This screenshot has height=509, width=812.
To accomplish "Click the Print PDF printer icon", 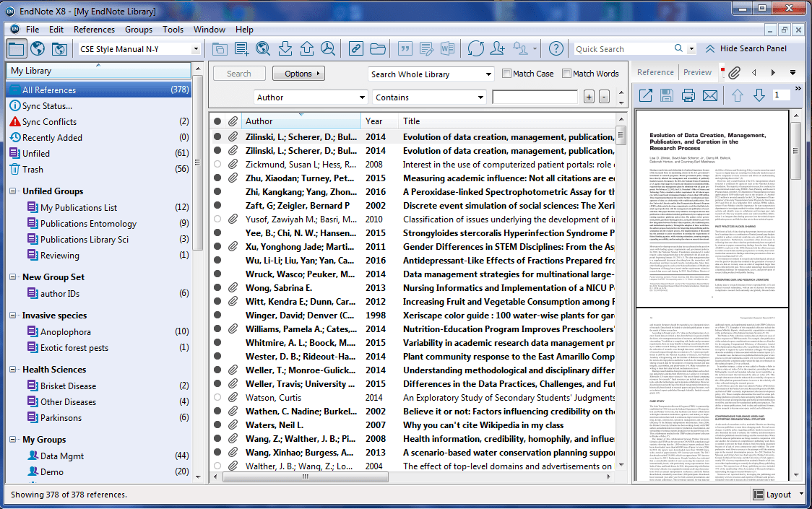I will tap(688, 95).
